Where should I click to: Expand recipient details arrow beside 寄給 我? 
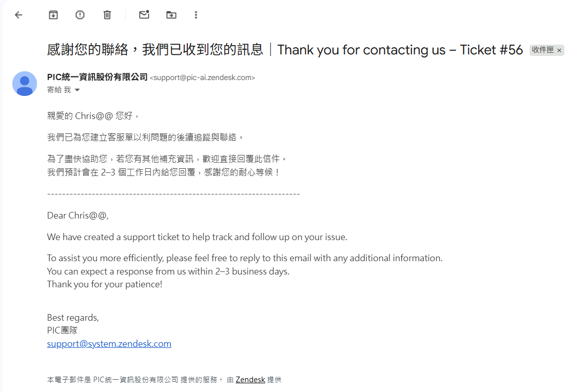[77, 90]
